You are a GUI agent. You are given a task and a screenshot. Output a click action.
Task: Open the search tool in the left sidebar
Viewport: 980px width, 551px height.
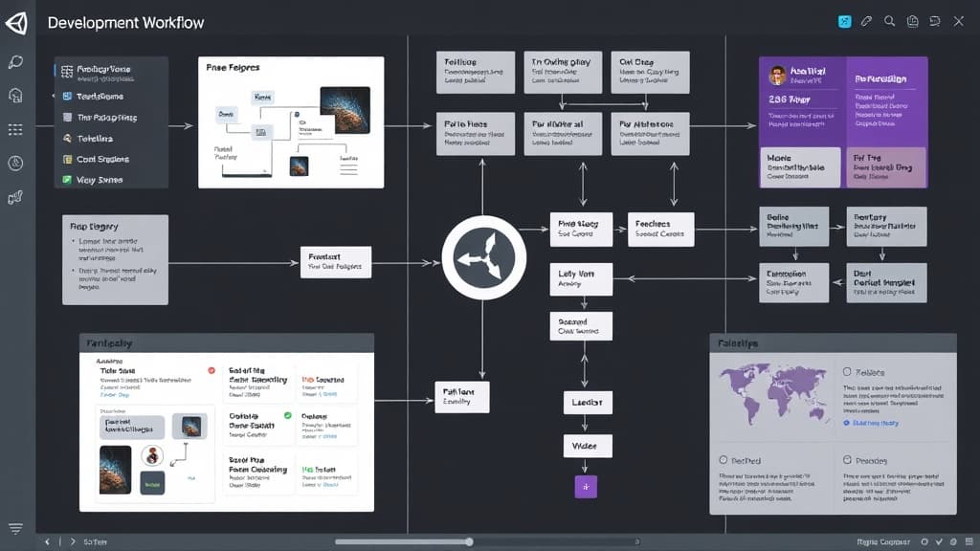point(13,61)
